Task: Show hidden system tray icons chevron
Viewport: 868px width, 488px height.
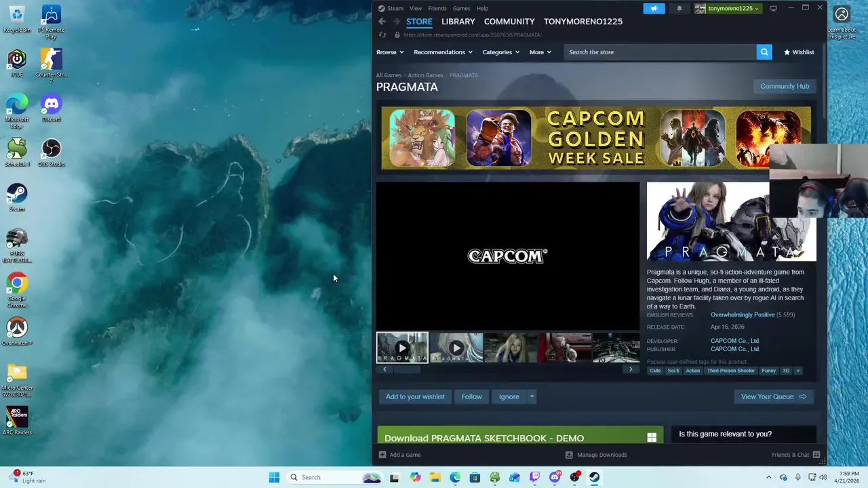Action: point(768,477)
